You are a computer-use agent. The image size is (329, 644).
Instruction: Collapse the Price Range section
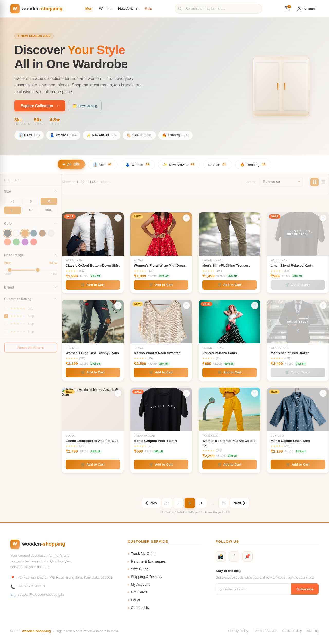pos(55,255)
